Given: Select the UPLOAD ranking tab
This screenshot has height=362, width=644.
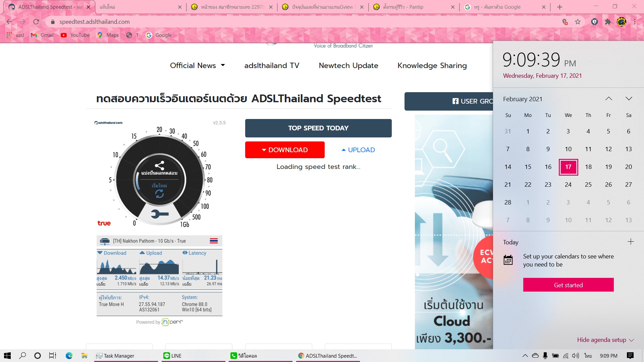Looking at the screenshot, I should tap(358, 150).
